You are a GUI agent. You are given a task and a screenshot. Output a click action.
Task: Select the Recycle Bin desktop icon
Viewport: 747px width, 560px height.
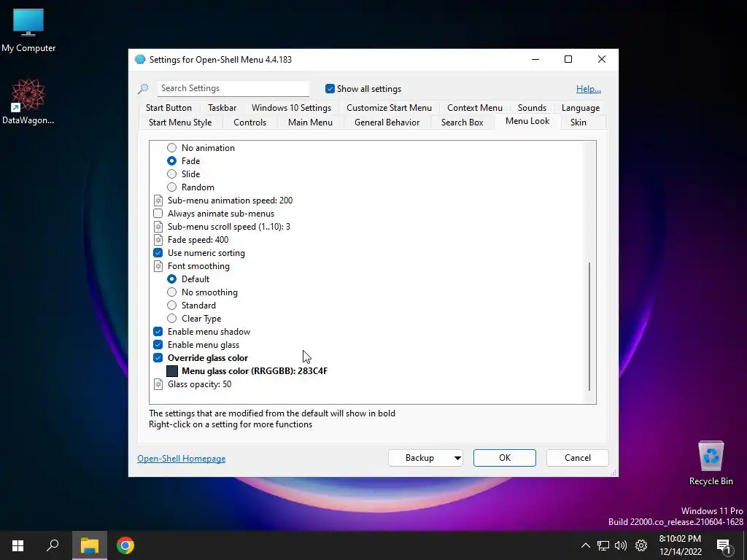click(711, 463)
